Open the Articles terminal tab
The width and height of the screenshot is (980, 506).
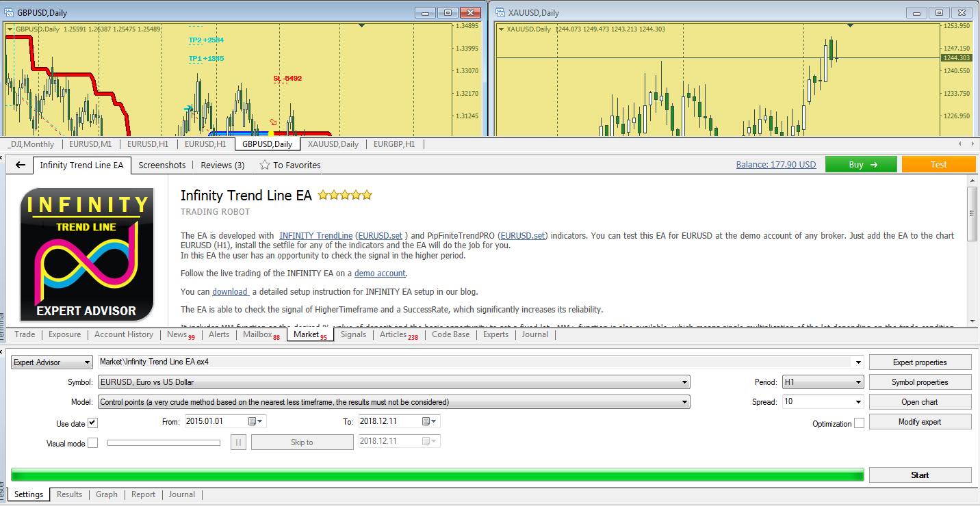coord(398,334)
